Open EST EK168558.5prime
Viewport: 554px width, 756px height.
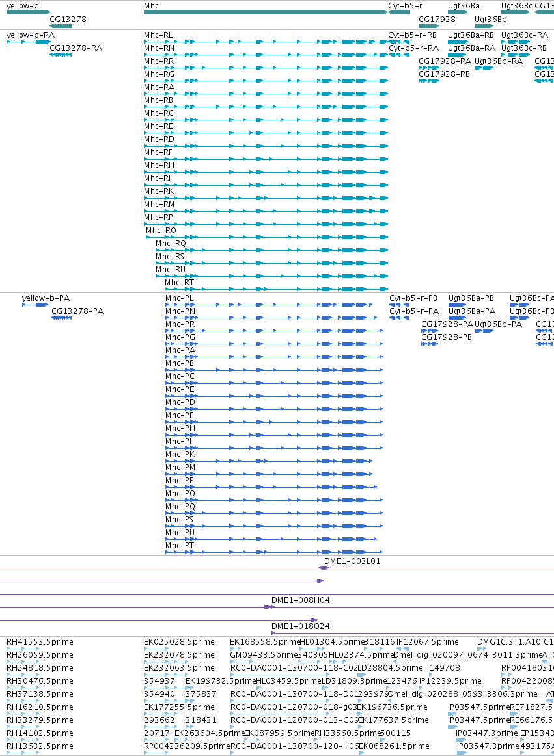tap(264, 642)
